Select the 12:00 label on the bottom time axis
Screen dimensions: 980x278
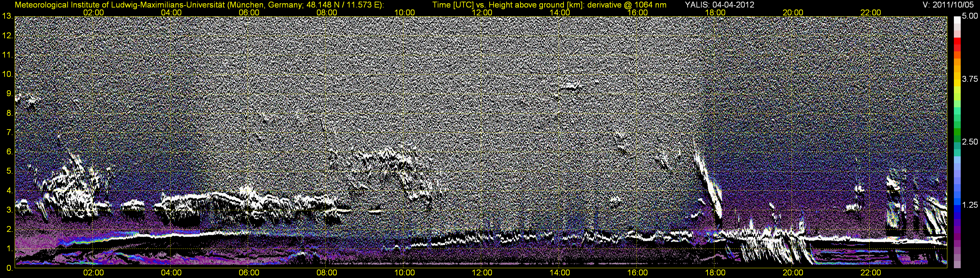pyautogui.click(x=482, y=273)
